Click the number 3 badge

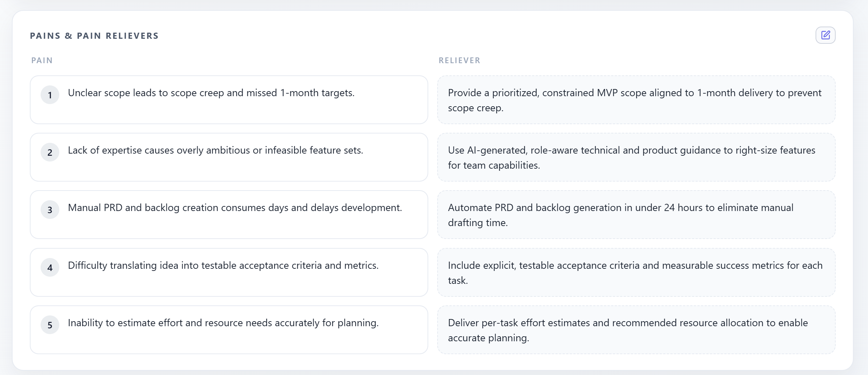(50, 210)
